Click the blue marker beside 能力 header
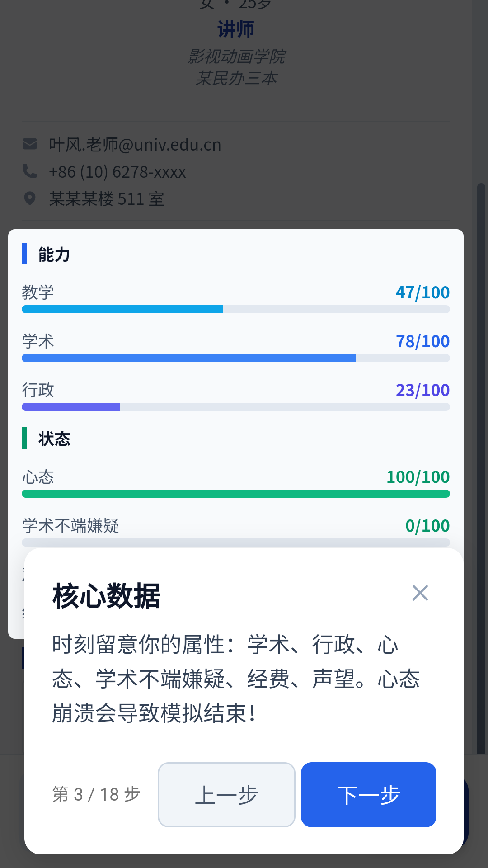The height and width of the screenshot is (868, 488). [x=24, y=255]
